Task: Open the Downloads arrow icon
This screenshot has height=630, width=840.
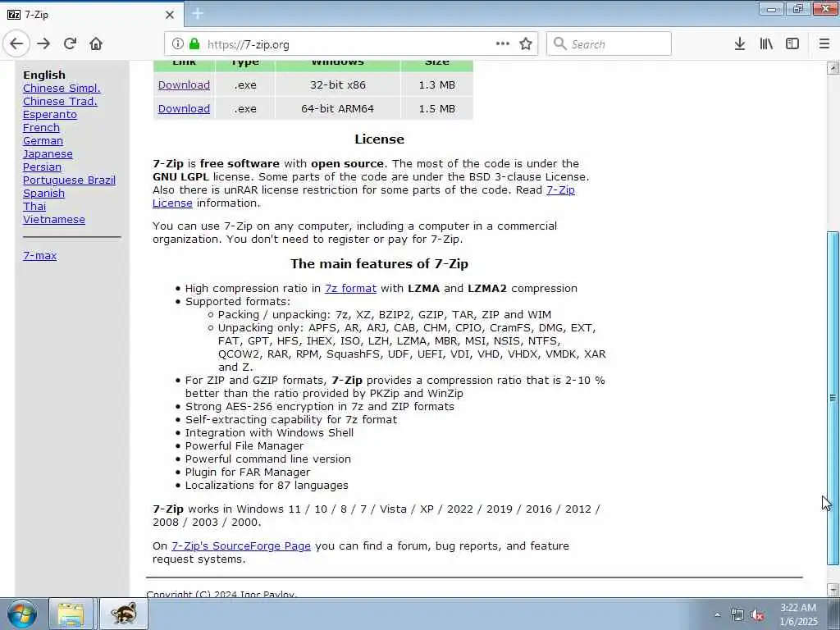Action: click(740, 44)
